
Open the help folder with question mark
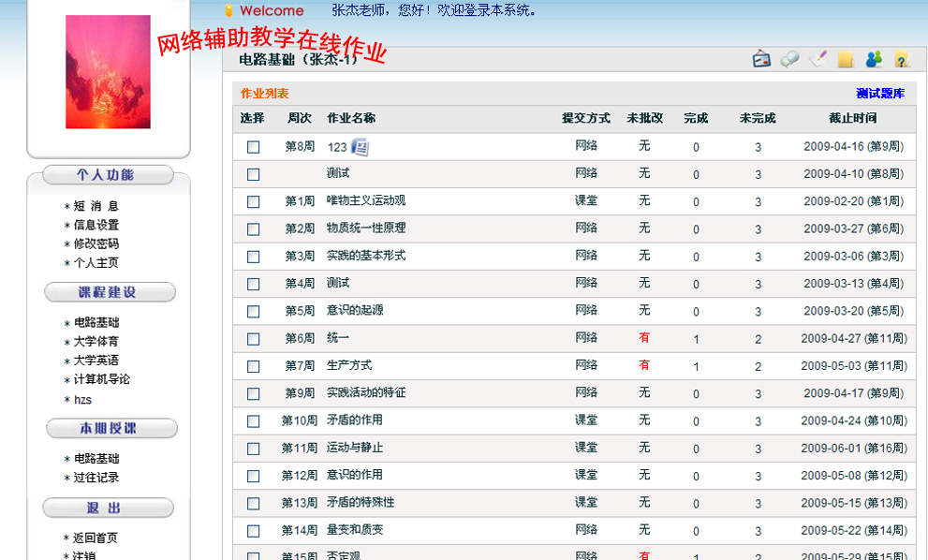tap(901, 60)
